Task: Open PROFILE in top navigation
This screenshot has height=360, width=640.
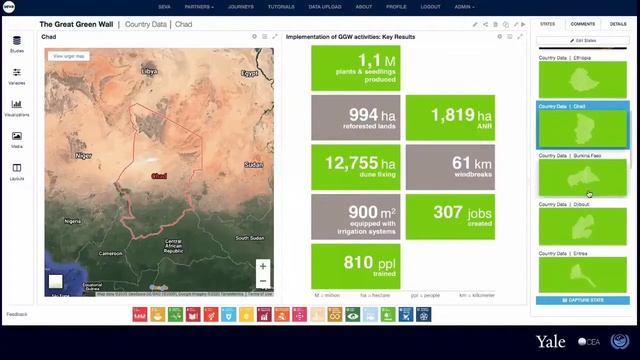Action: pyautogui.click(x=396, y=7)
